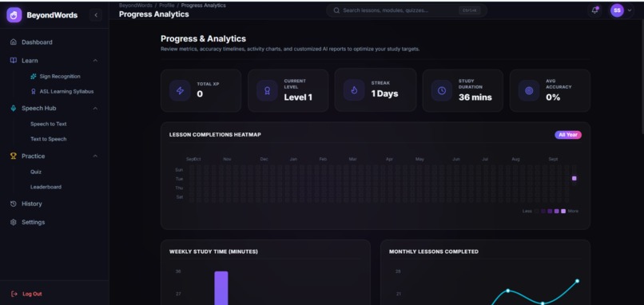Click the Streak flame icon
Screen dimensions: 644x305
354,90
